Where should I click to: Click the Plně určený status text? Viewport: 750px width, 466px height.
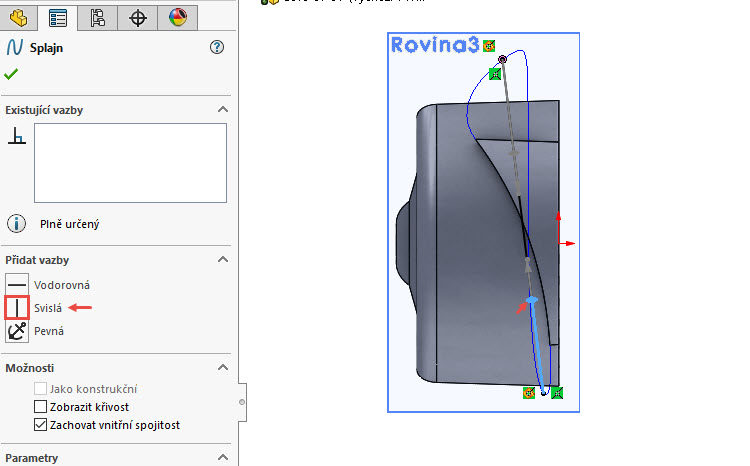70,224
